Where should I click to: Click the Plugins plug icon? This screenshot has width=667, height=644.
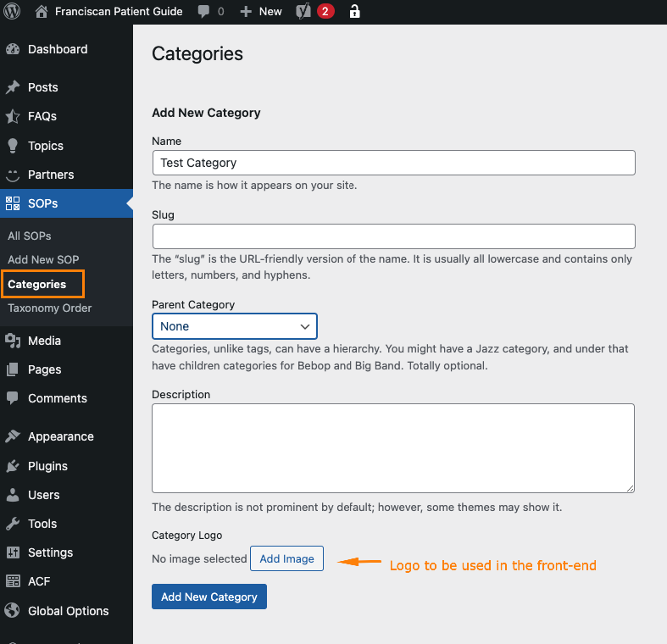[13, 466]
